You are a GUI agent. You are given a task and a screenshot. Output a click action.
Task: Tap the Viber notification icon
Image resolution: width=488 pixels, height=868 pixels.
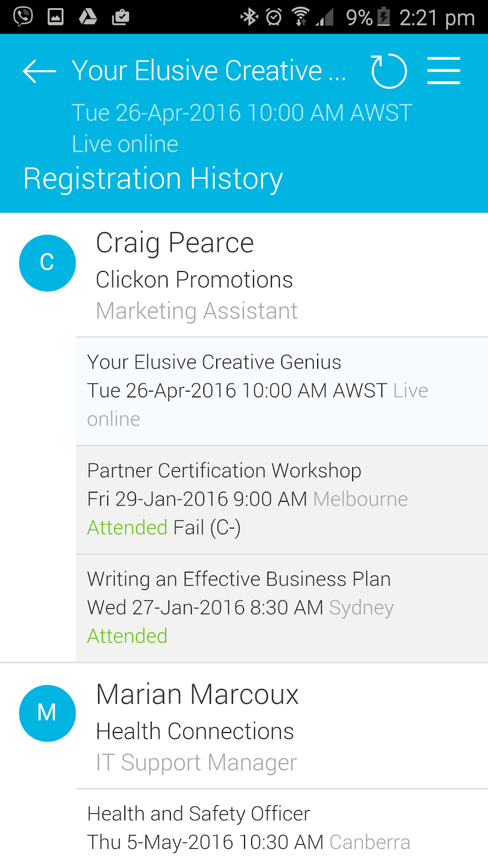click(x=22, y=17)
